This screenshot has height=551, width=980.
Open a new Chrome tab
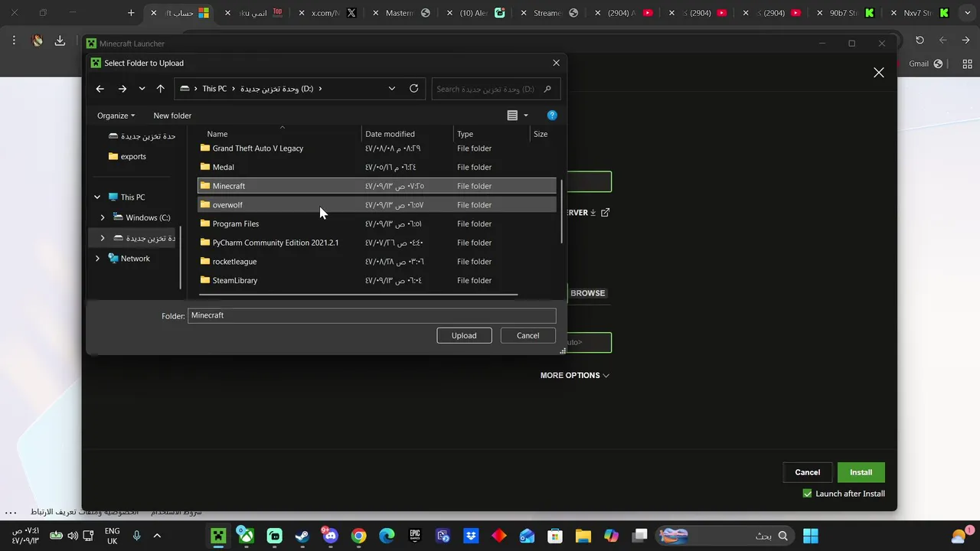[x=131, y=13]
